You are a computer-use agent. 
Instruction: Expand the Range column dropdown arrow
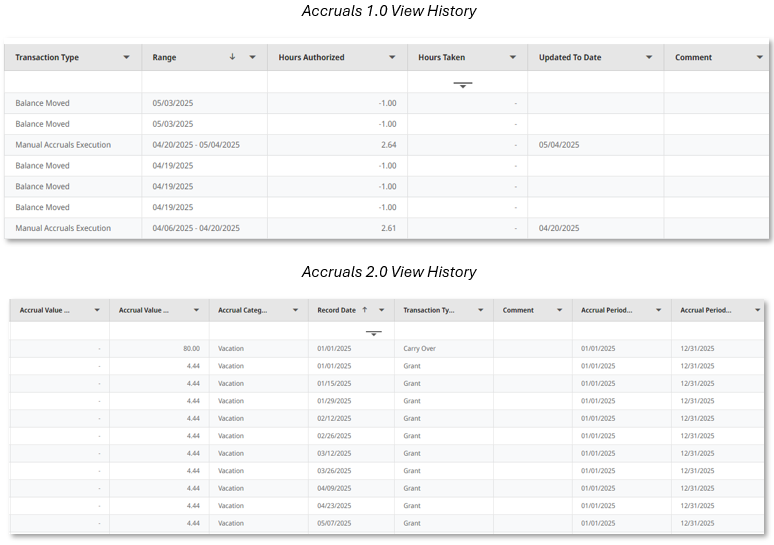(252, 58)
